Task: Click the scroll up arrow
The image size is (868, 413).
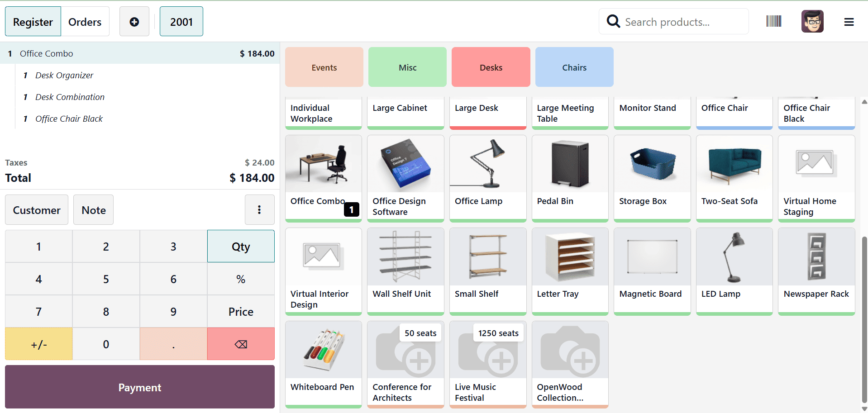Action: [864, 102]
